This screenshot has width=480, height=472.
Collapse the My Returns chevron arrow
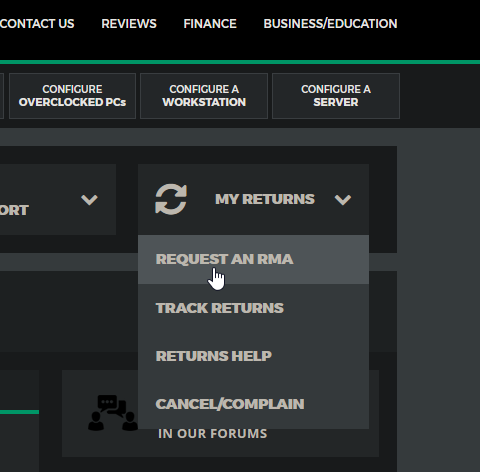point(343,200)
